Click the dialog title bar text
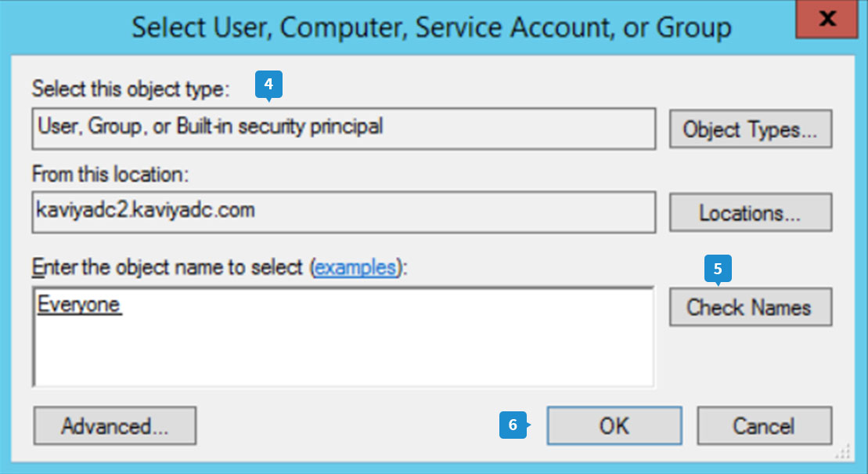This screenshot has height=474, width=868. coord(431,27)
